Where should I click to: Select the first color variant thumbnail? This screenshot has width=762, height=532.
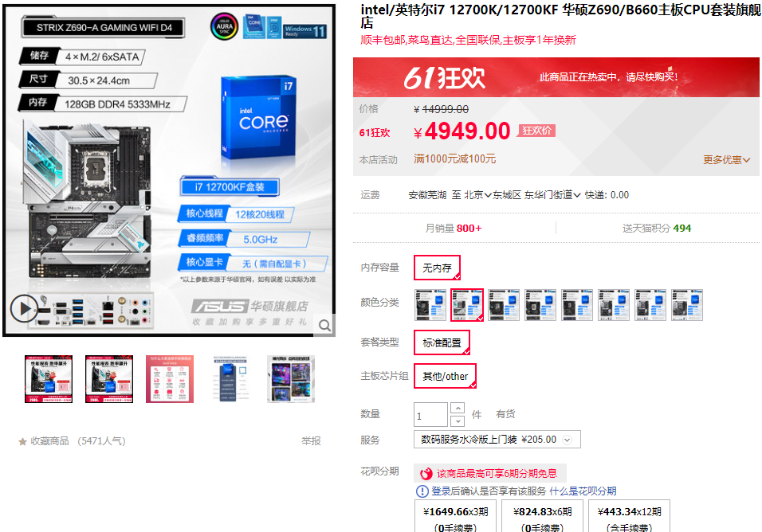click(x=430, y=305)
